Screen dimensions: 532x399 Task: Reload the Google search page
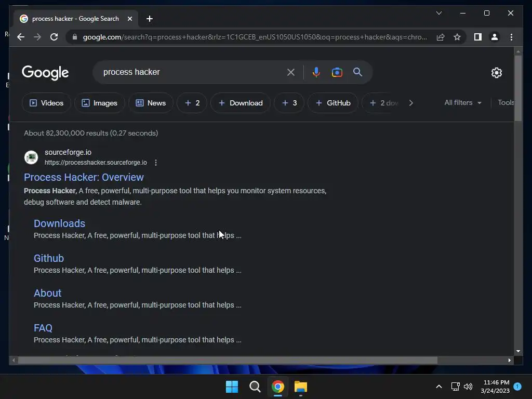coord(54,37)
